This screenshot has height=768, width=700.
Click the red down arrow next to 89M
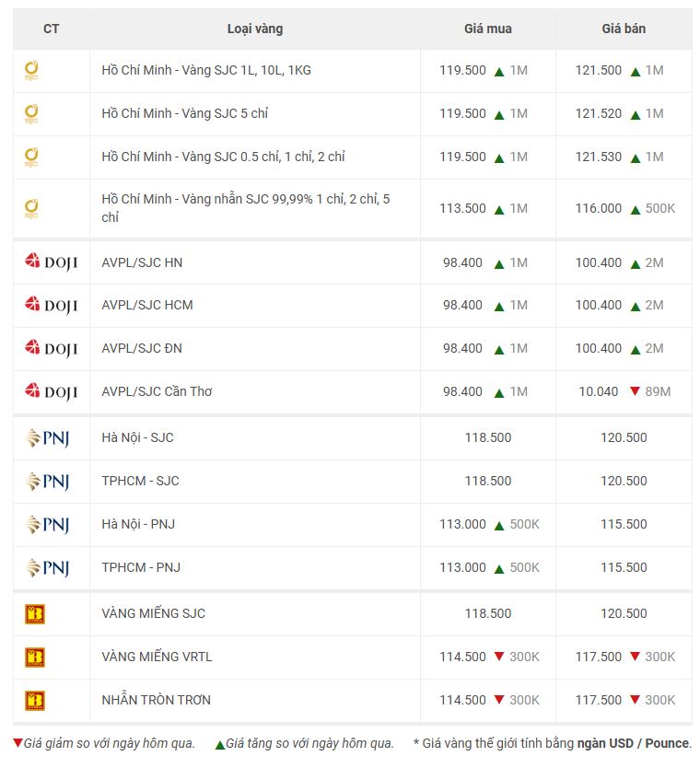click(635, 390)
